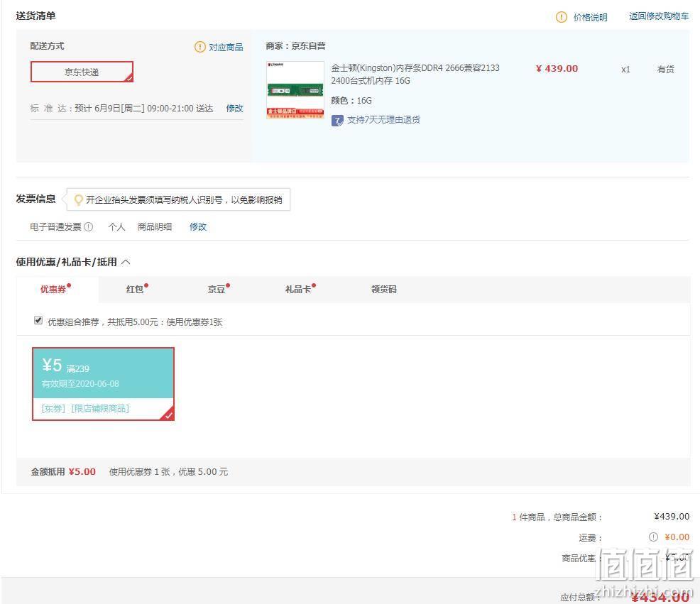Open the 价格说明 link
Image resolution: width=700 pixels, height=604 pixels.
click(x=590, y=17)
